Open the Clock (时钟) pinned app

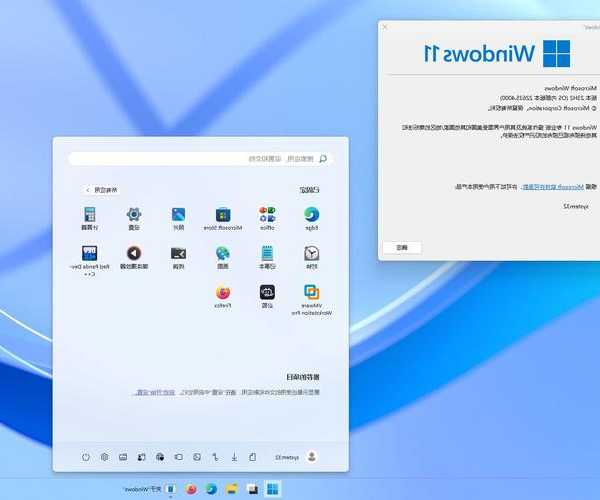point(311,257)
